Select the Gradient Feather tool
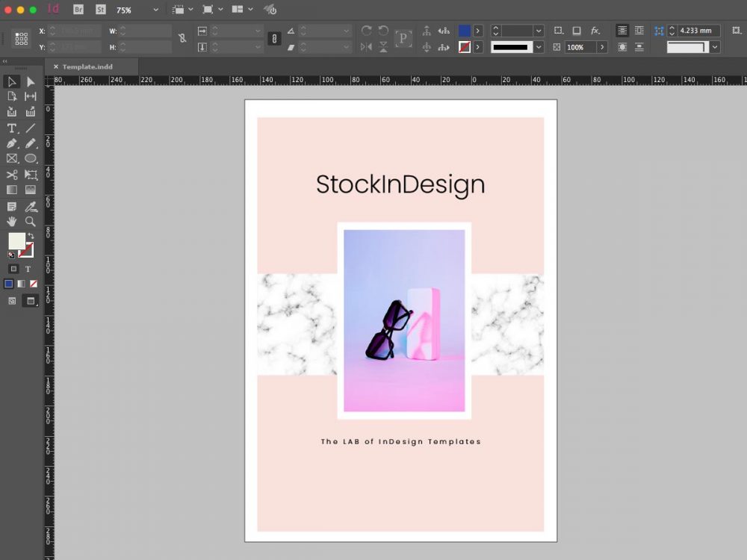 click(31, 190)
